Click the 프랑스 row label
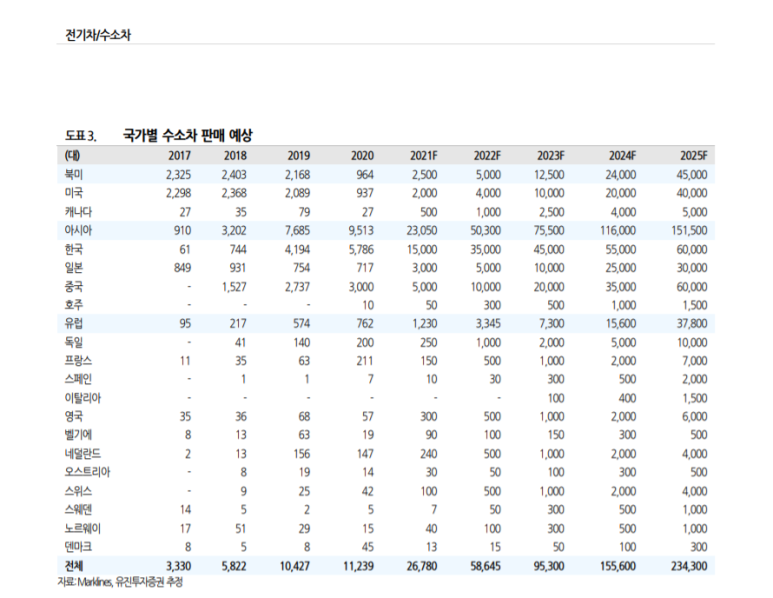773x598 pixels. 78,361
